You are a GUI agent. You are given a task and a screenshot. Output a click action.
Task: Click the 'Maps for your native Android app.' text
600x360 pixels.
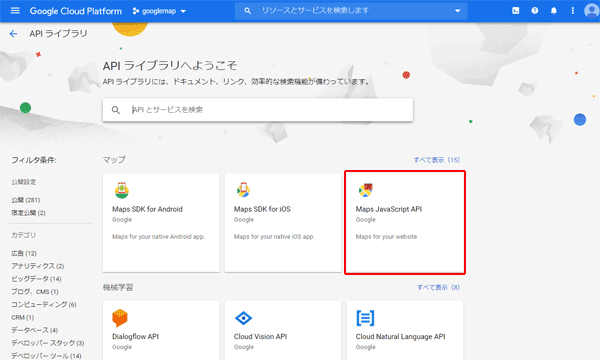click(158, 237)
